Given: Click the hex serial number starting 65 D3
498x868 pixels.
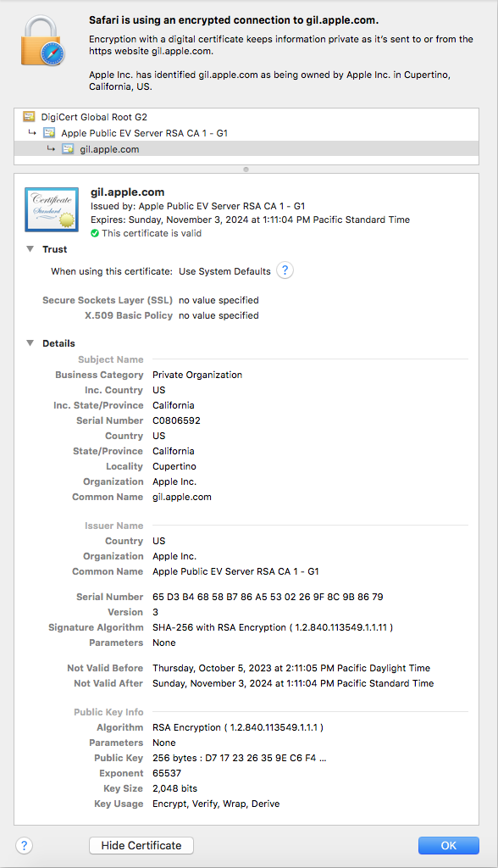Looking at the screenshot, I should [268, 597].
